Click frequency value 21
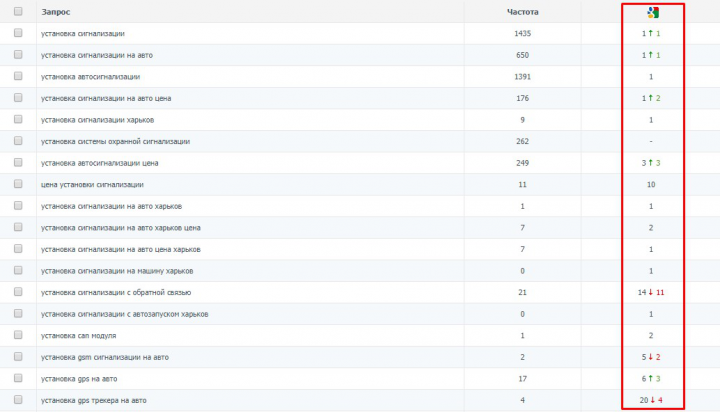720x412 pixels. click(523, 293)
